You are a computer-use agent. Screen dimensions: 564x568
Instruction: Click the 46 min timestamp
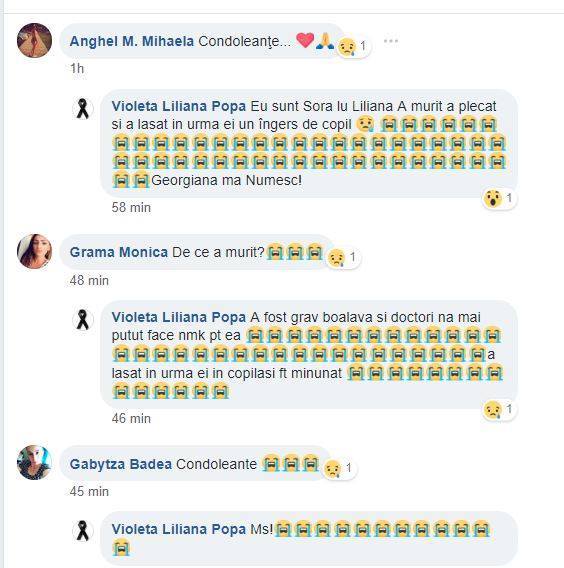coord(131,418)
